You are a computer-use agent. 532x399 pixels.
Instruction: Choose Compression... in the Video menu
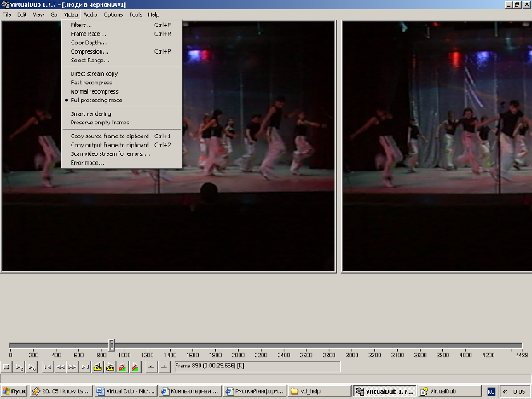pyautogui.click(x=90, y=51)
